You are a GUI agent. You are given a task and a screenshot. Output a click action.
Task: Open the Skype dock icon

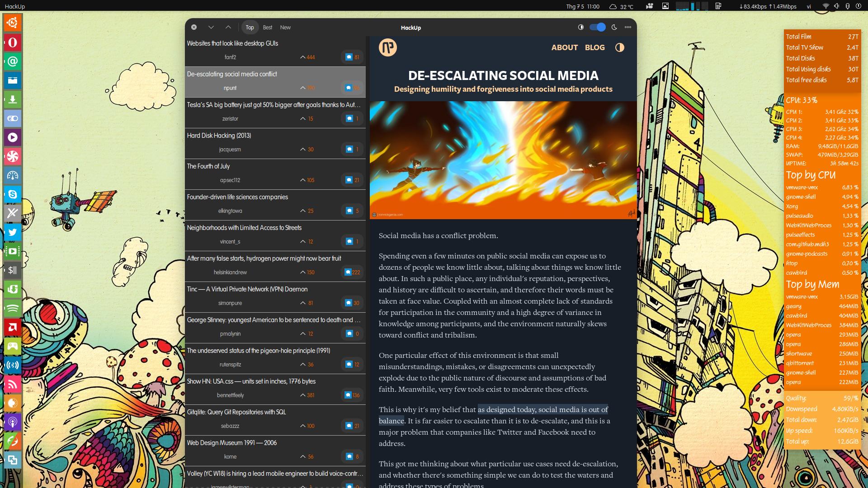click(13, 194)
